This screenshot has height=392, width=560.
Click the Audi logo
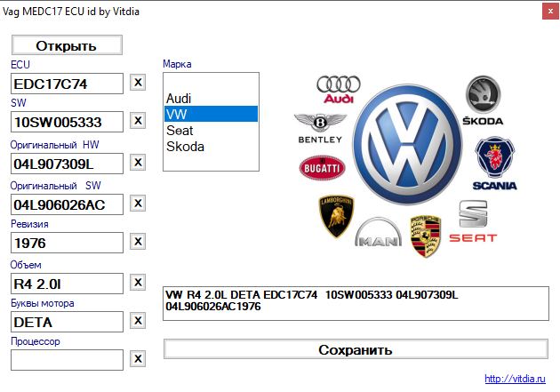[338, 90]
